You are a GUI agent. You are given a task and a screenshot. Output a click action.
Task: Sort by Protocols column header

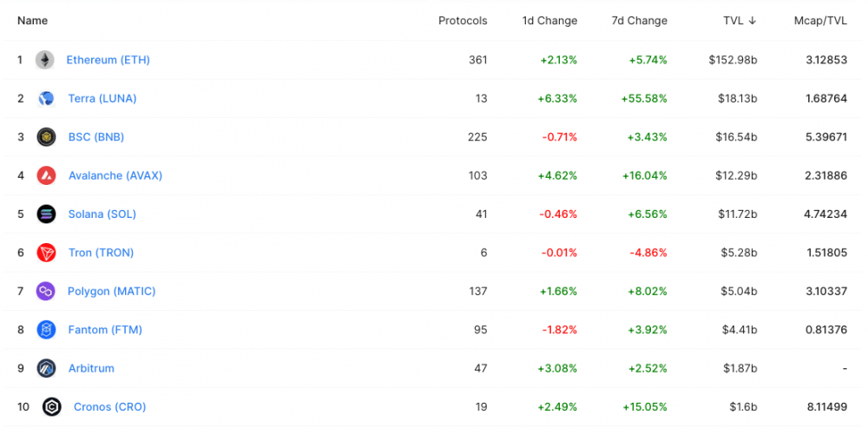463,21
